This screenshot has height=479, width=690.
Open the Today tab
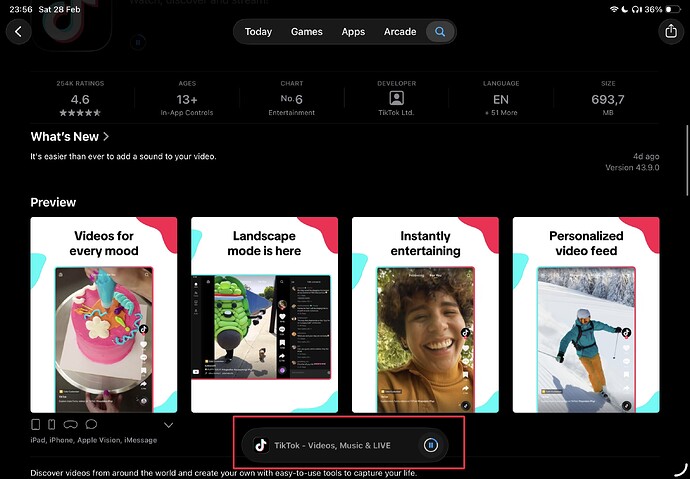(258, 32)
